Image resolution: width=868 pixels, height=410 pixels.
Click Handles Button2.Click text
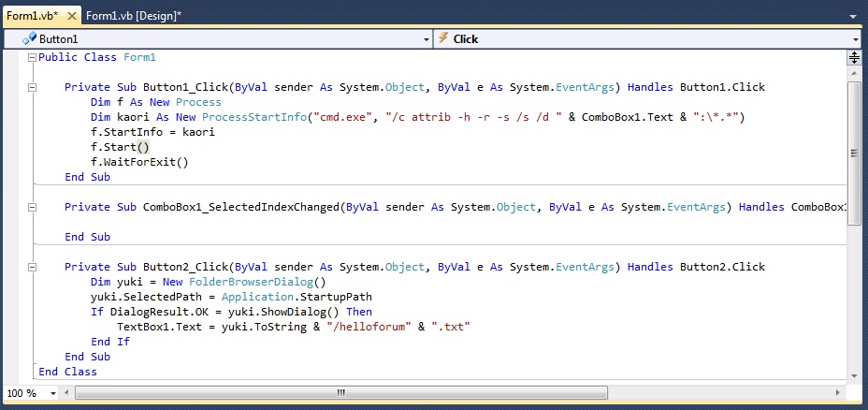click(x=697, y=267)
